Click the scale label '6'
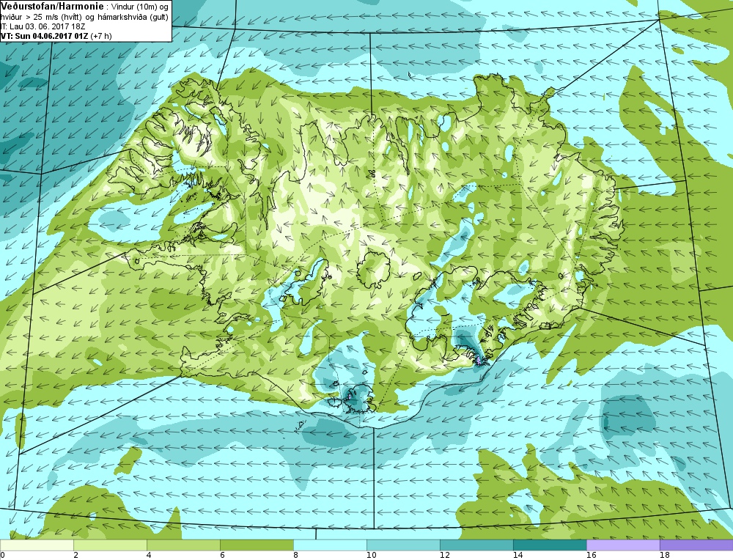The image size is (733, 560). [x=222, y=556]
